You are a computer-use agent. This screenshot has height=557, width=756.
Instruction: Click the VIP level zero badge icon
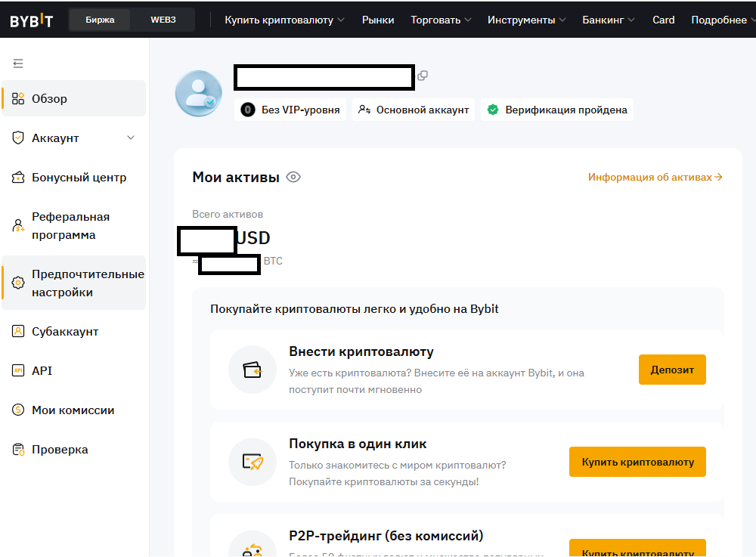248,110
